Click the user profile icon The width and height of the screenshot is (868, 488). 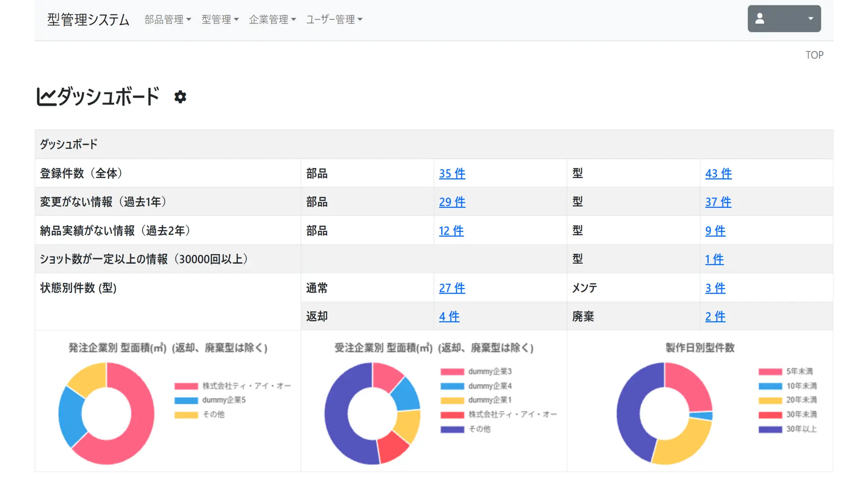coord(759,19)
